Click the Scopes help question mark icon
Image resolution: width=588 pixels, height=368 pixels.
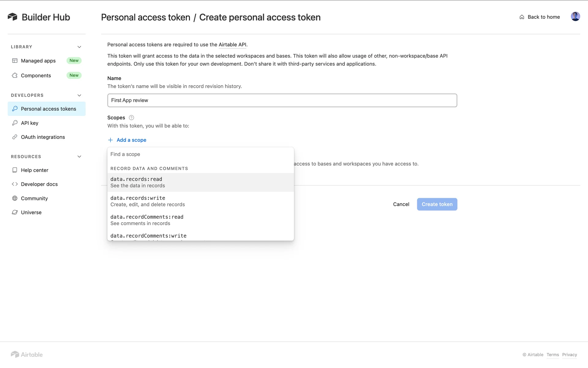point(131,118)
